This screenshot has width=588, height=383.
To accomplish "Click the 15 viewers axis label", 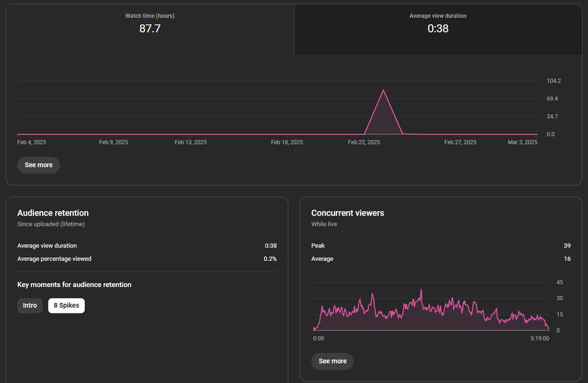I will point(560,314).
